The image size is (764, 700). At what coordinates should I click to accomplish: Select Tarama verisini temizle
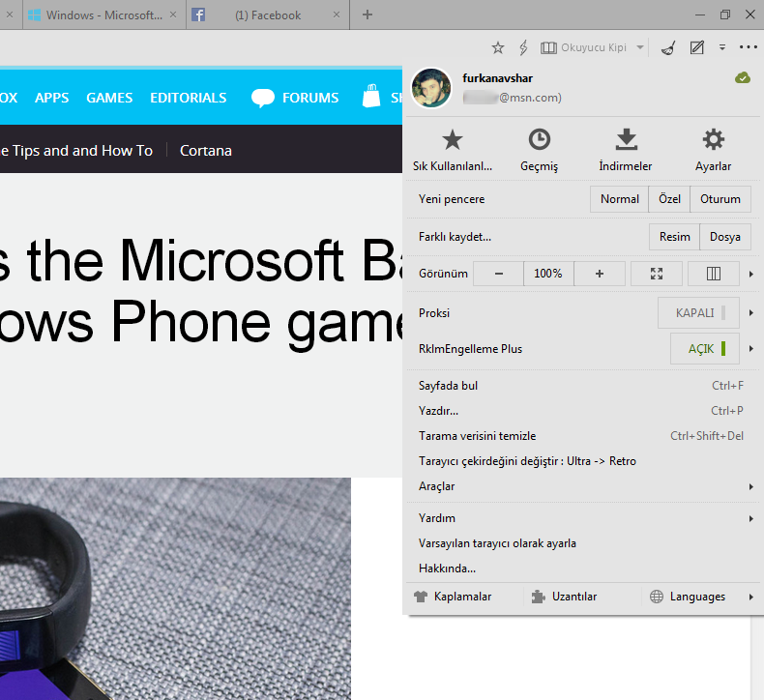(x=581, y=436)
